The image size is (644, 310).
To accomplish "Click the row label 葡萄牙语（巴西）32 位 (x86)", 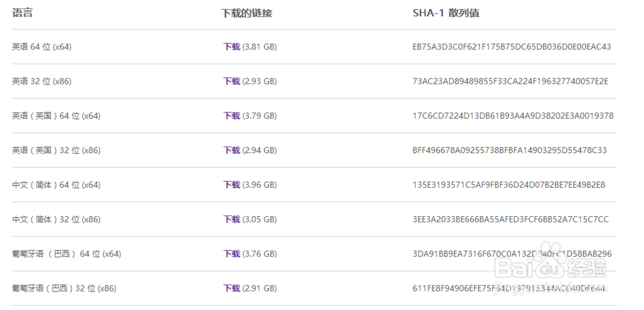I will [x=64, y=288].
